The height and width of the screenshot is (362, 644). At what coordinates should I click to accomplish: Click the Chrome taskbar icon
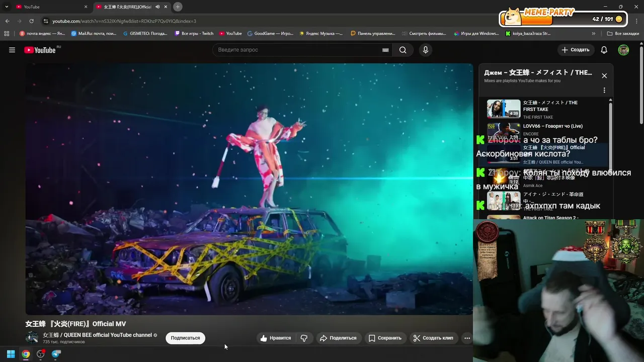pyautogui.click(x=26, y=354)
